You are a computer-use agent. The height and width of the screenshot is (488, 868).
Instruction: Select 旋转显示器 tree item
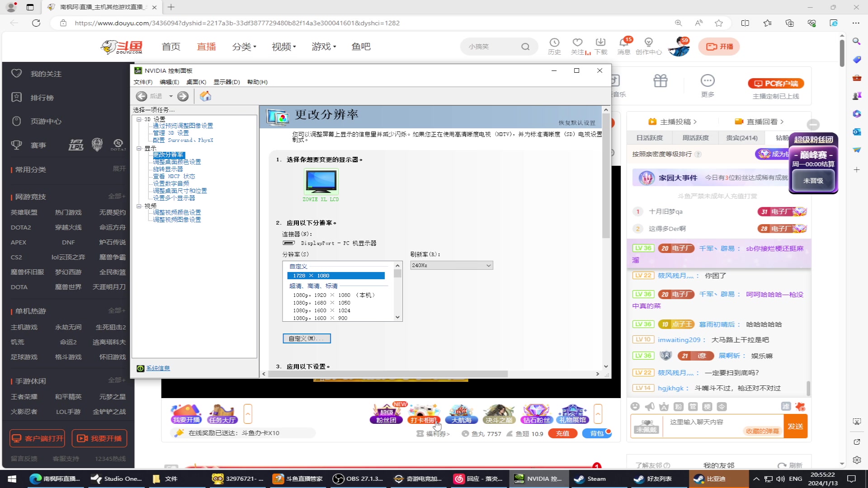coord(168,169)
